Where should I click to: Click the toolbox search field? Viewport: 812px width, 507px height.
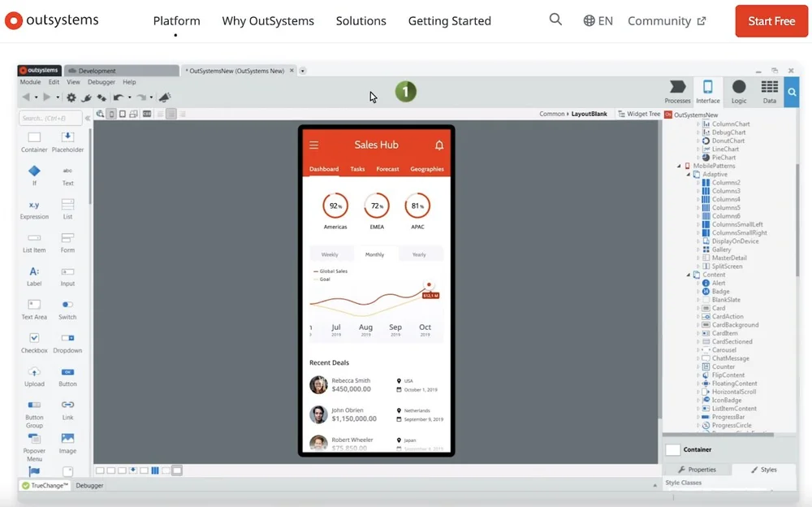click(x=50, y=118)
